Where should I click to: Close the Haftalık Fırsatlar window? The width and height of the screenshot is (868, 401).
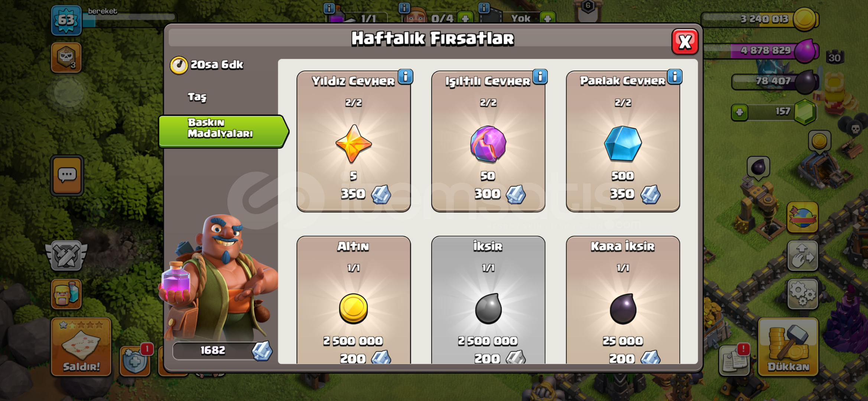[x=685, y=42]
